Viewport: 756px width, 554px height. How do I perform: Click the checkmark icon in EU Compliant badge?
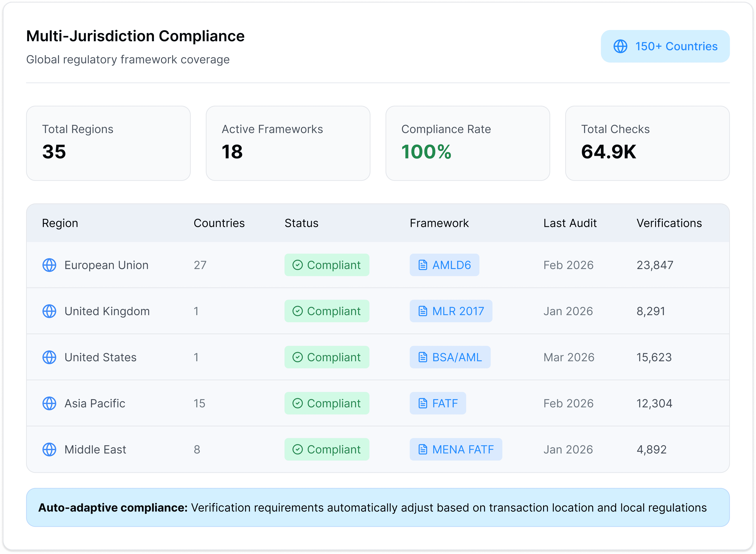(297, 265)
